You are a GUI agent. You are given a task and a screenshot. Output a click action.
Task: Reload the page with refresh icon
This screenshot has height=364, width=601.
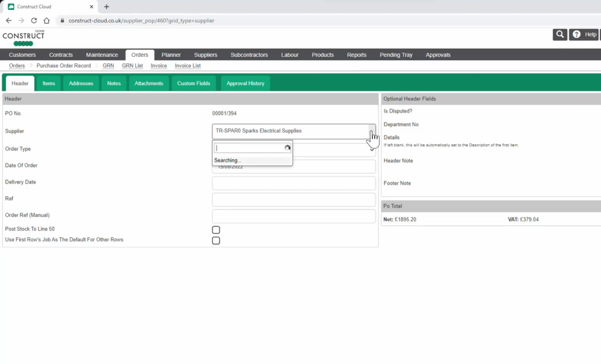click(33, 21)
